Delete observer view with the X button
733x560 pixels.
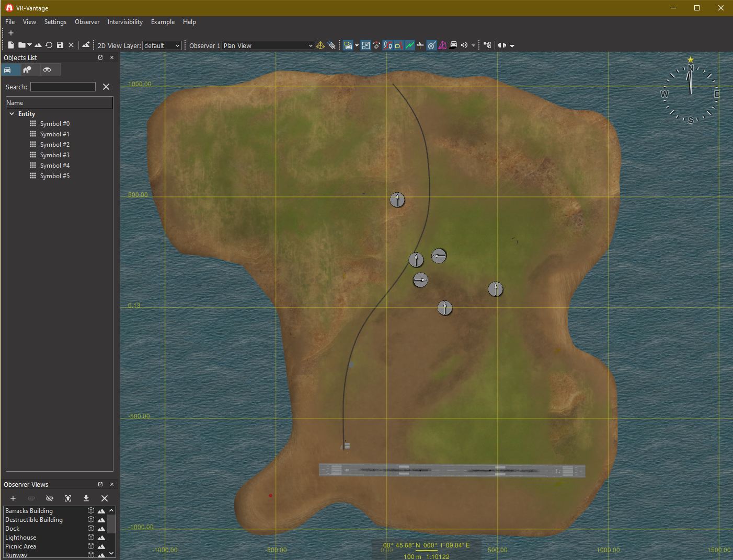click(x=105, y=498)
